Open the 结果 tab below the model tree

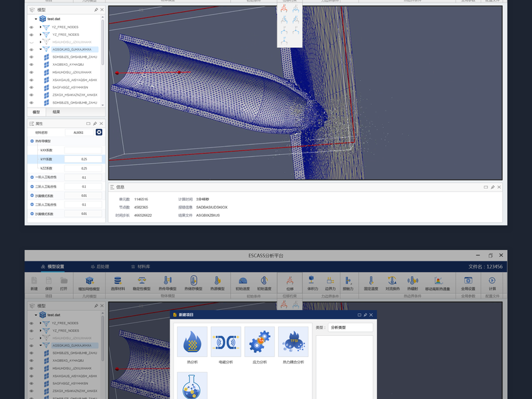pyautogui.click(x=57, y=112)
